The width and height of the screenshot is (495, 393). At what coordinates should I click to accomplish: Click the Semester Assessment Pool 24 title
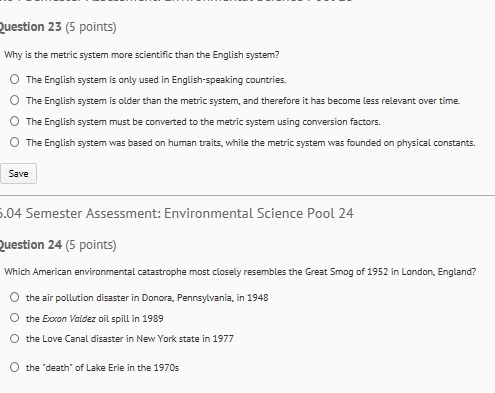177,213
